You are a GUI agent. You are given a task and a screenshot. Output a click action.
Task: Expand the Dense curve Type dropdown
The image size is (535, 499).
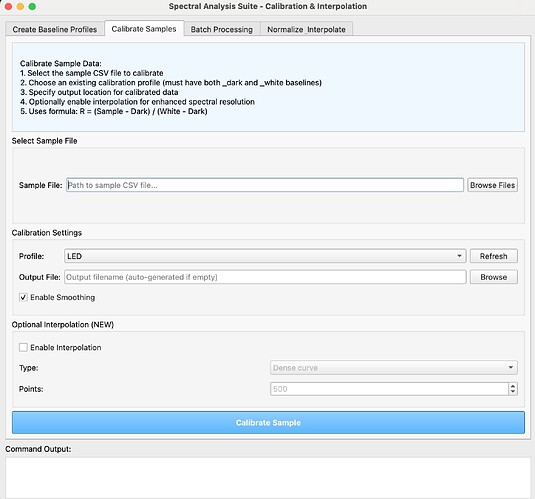(x=394, y=368)
